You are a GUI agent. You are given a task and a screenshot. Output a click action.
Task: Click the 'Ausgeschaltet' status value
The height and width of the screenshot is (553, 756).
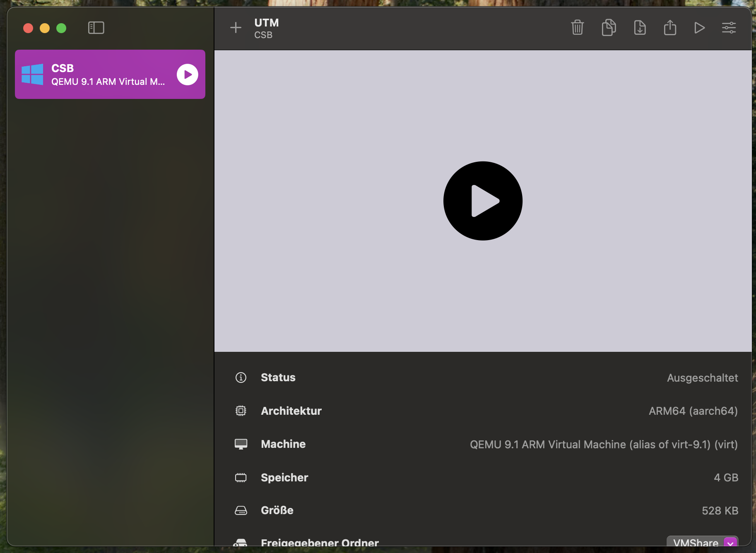click(x=702, y=378)
